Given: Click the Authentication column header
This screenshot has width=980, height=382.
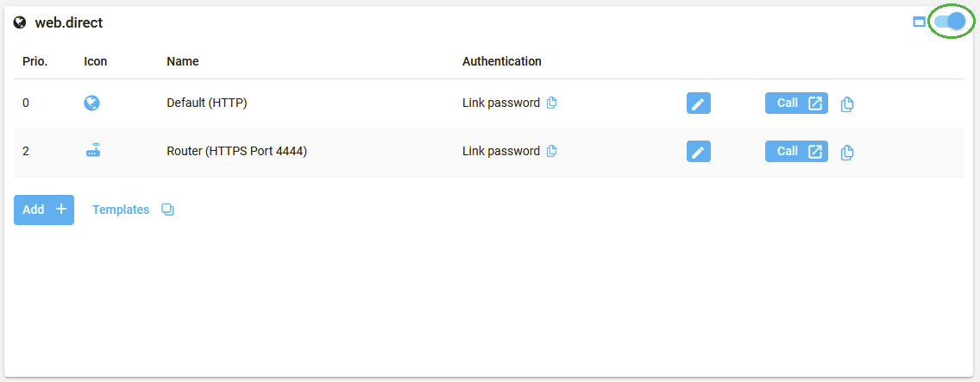Looking at the screenshot, I should tap(501, 61).
